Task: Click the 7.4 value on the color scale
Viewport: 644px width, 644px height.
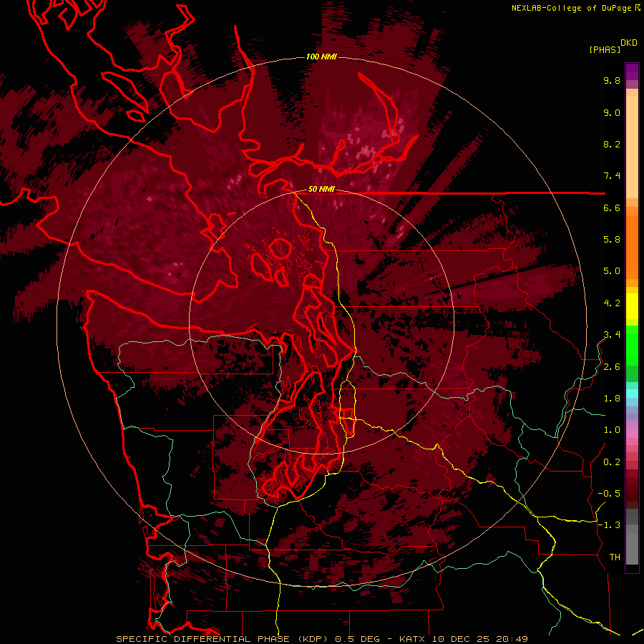Action: click(612, 176)
